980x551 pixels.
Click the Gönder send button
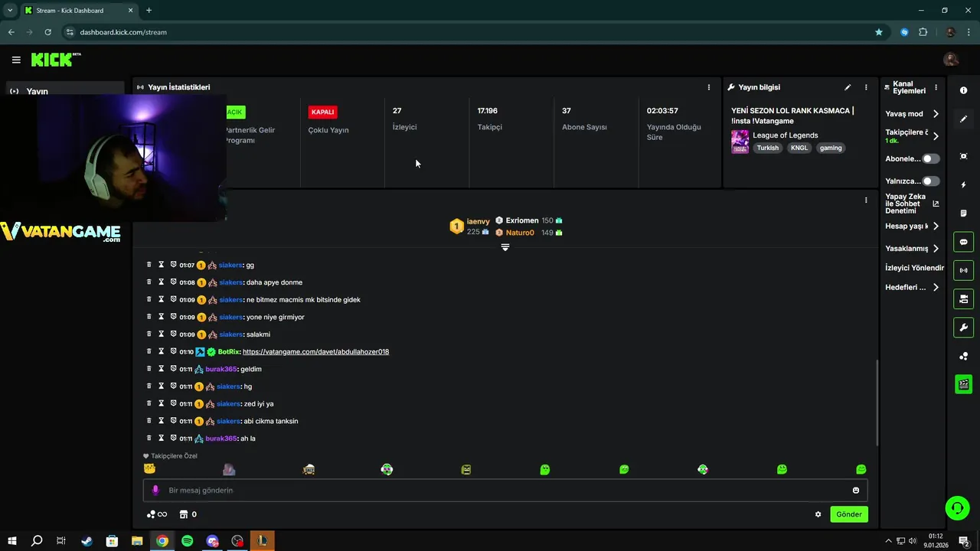[x=849, y=514]
